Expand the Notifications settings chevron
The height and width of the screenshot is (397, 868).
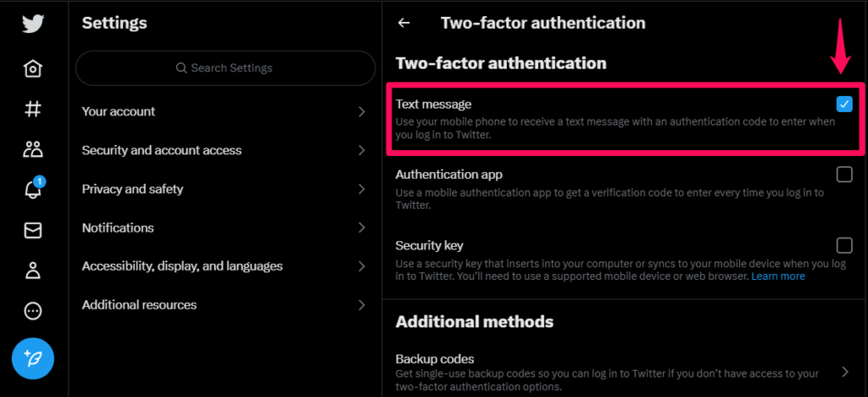coord(362,227)
